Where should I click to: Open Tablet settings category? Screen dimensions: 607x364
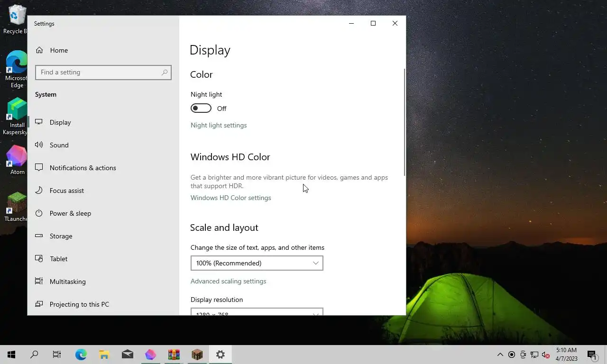click(103, 259)
